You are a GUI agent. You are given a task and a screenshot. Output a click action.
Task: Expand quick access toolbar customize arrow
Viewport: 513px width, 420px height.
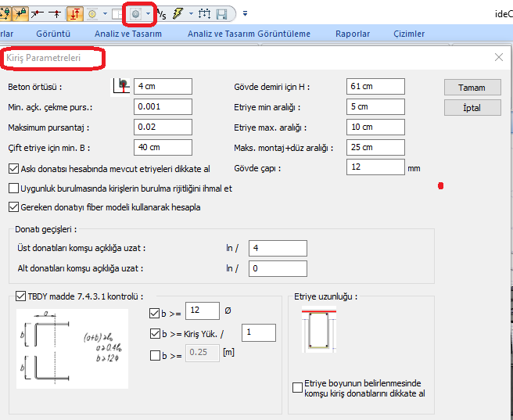245,13
